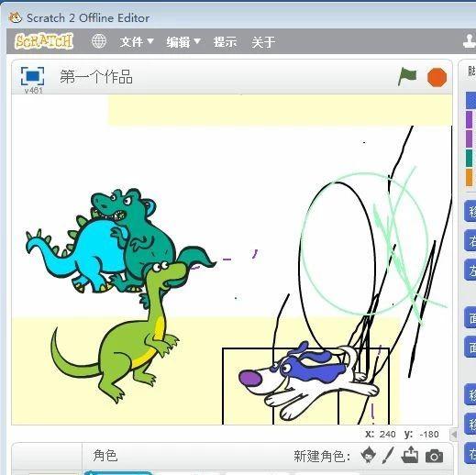The image size is (476, 475).
Task: Select the blue motion block category
Action: click(x=470, y=100)
